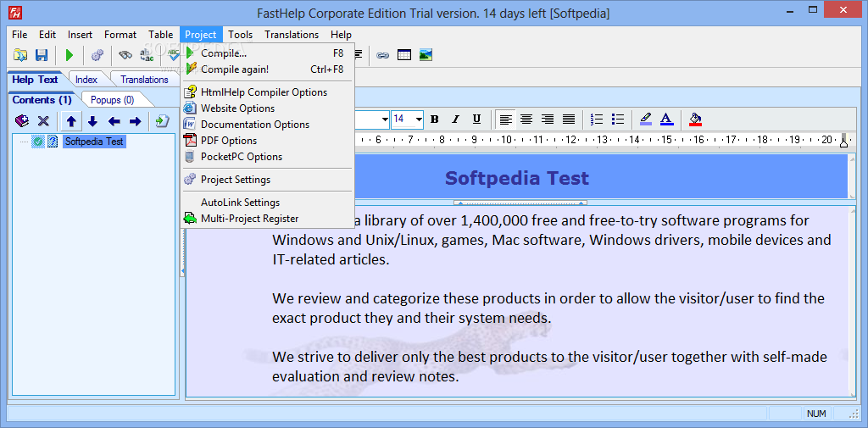The image size is (868, 428).
Task: Toggle Underline formatting
Action: pos(476,119)
